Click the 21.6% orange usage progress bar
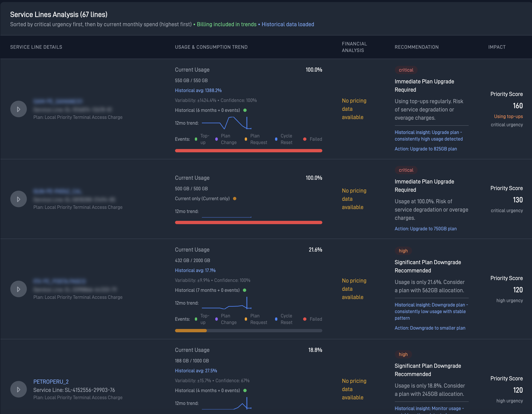This screenshot has height=414, width=532. (x=191, y=331)
